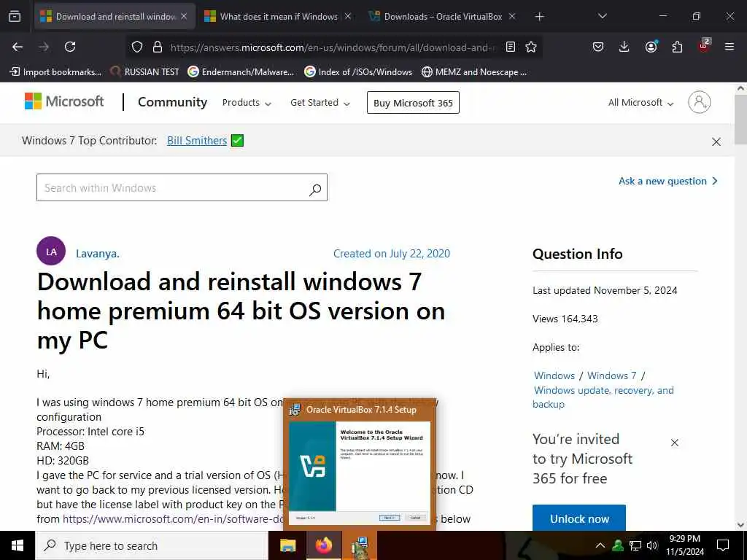Image resolution: width=747 pixels, height=560 pixels.
Task: Open Windows update, recovery, and backup link
Action: (x=603, y=397)
